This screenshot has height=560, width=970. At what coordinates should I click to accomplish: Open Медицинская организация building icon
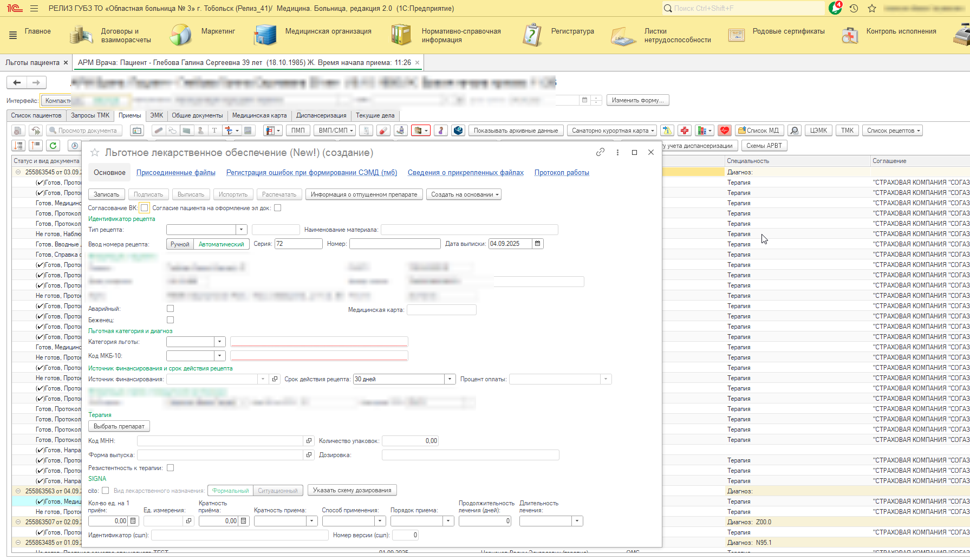coord(265,35)
